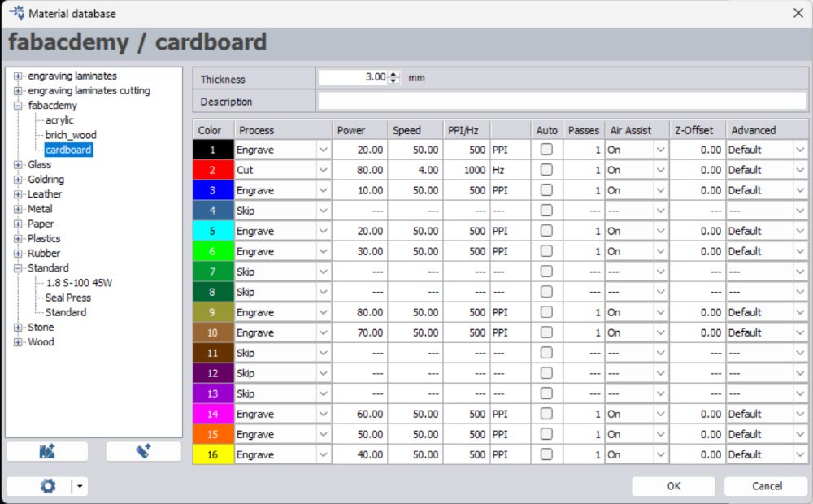Screen dimensions: 813x504
Task: Collapse the fabacdemy tree node
Action: point(18,106)
